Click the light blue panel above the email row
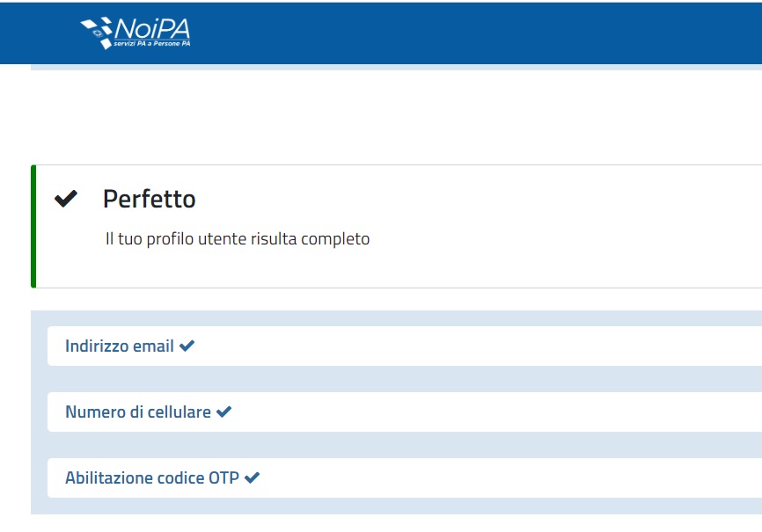The width and height of the screenshot is (762, 532). [396, 317]
